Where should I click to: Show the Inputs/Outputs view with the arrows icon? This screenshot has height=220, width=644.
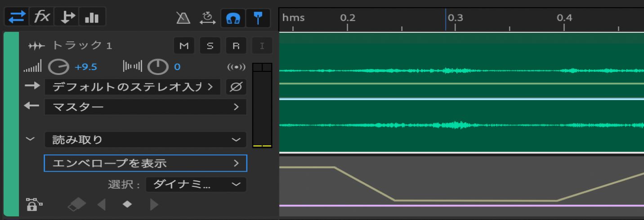tap(18, 18)
